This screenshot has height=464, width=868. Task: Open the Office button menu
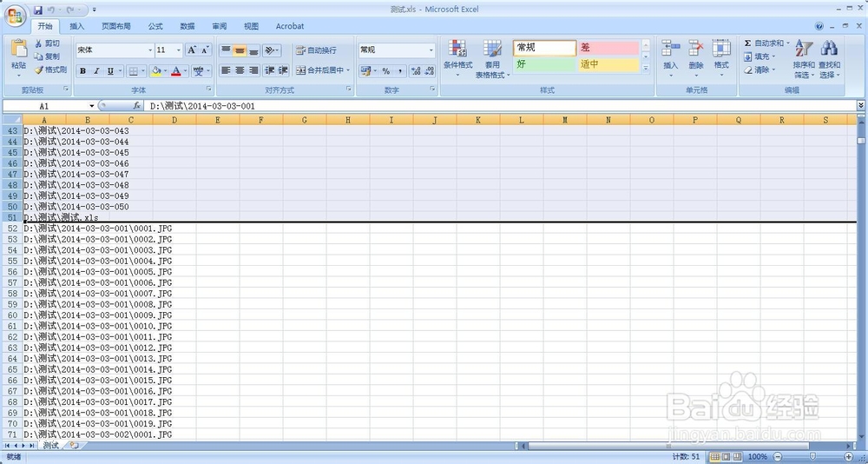point(16,17)
